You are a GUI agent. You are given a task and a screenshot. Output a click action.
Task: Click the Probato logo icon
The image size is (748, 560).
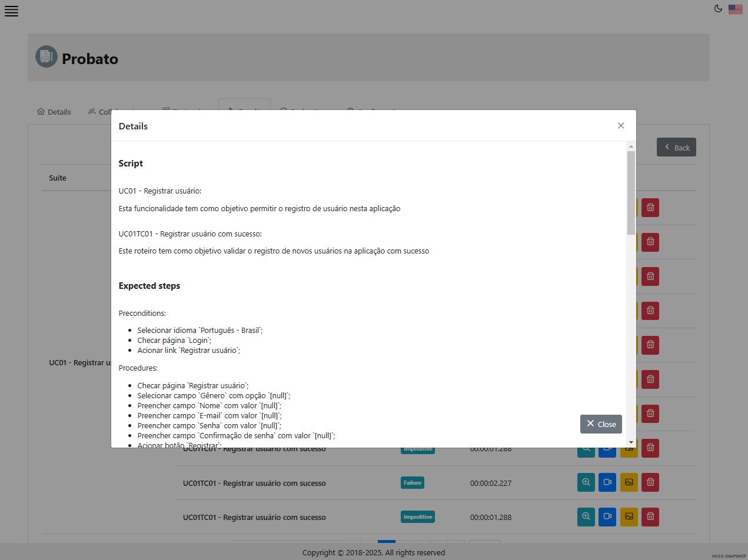(x=46, y=57)
